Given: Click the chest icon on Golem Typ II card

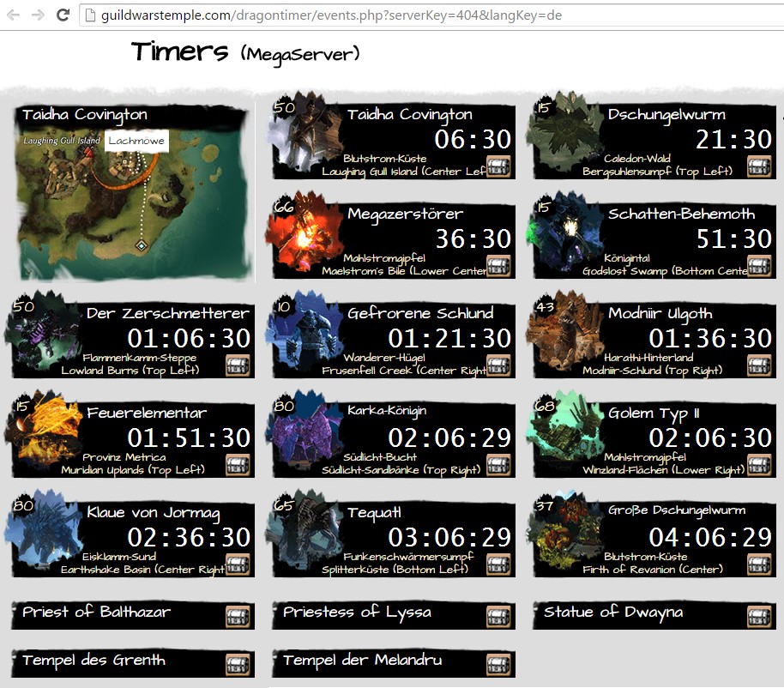Looking at the screenshot, I should [759, 465].
